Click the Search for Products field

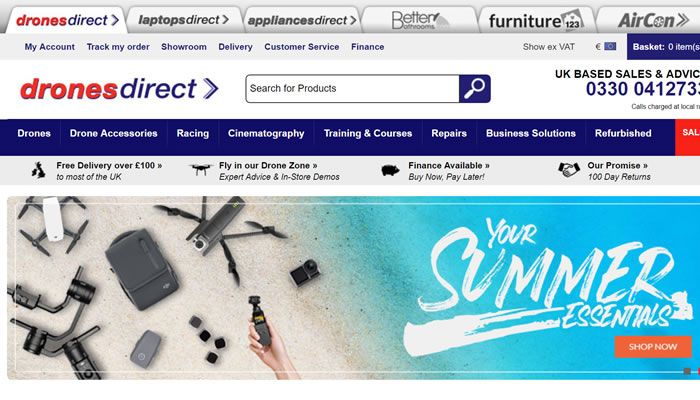click(352, 88)
